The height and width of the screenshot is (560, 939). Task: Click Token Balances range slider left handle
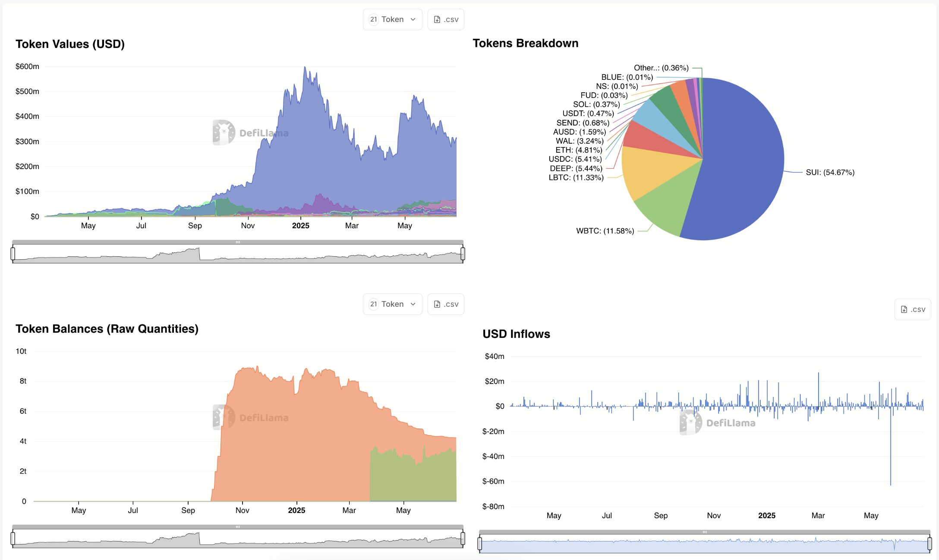click(13, 538)
